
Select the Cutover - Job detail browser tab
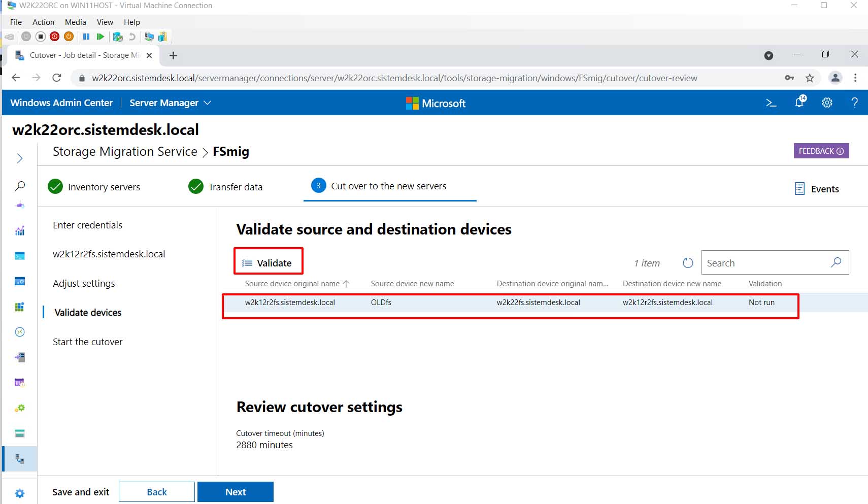click(x=84, y=55)
